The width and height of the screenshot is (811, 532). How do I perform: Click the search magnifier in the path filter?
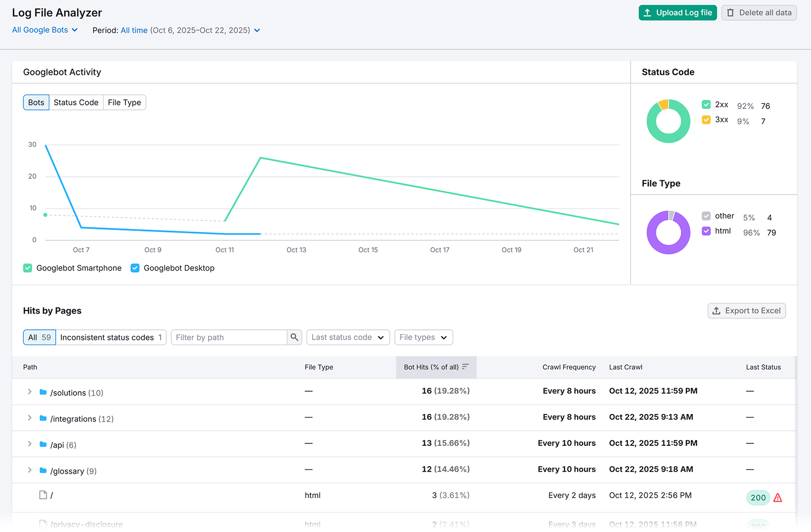point(294,337)
